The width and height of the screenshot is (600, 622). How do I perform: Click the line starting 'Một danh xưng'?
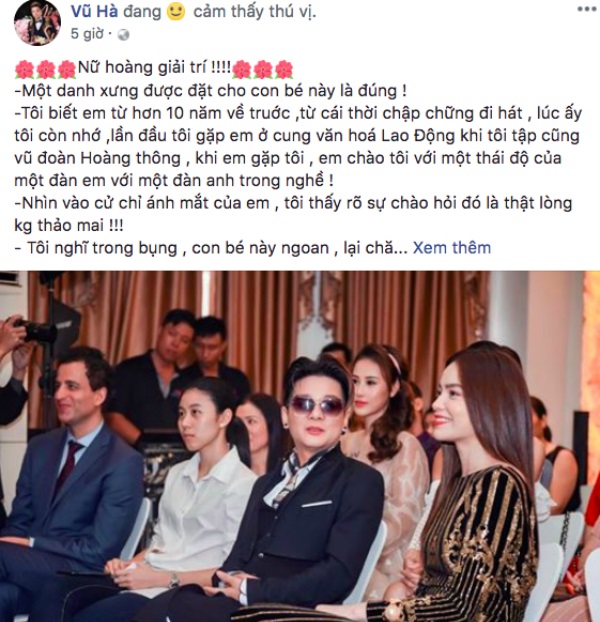(210, 91)
